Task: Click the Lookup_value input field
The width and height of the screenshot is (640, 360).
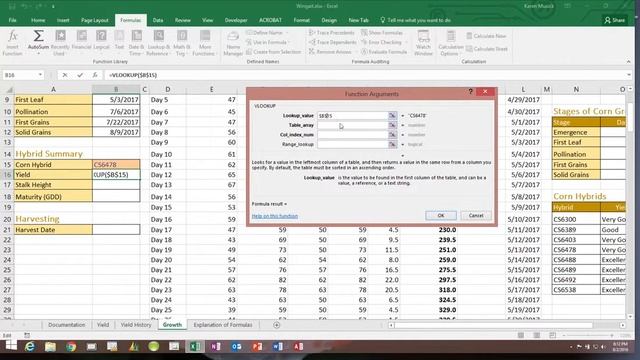Action: point(353,116)
